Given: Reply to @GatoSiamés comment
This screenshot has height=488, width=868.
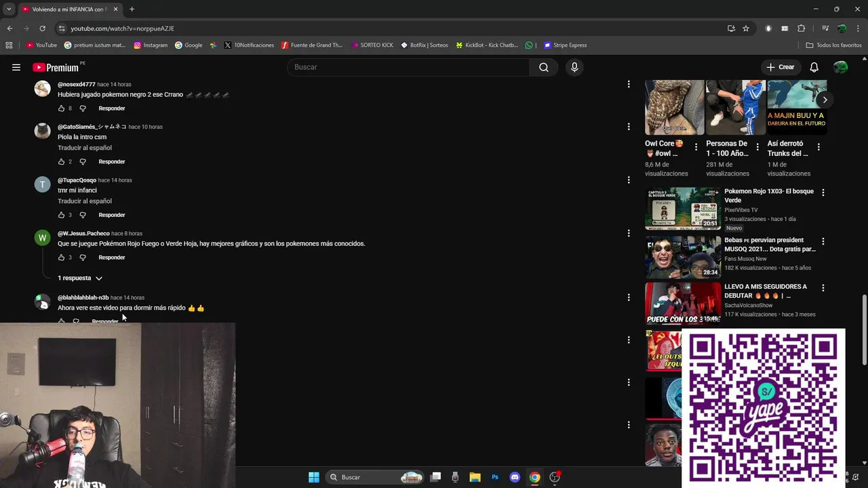Looking at the screenshot, I should (x=112, y=162).
